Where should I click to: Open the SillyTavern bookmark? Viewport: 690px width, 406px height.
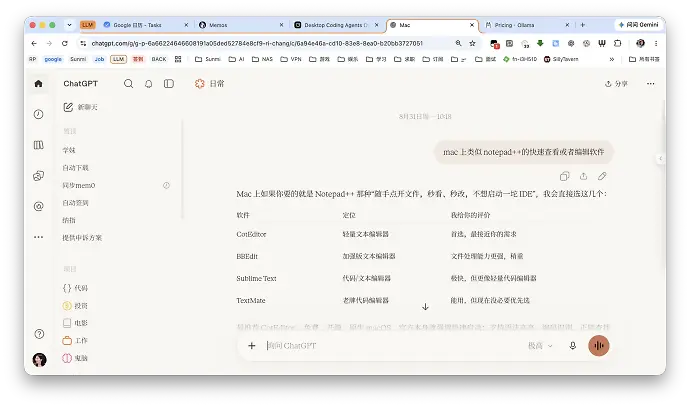pos(561,59)
